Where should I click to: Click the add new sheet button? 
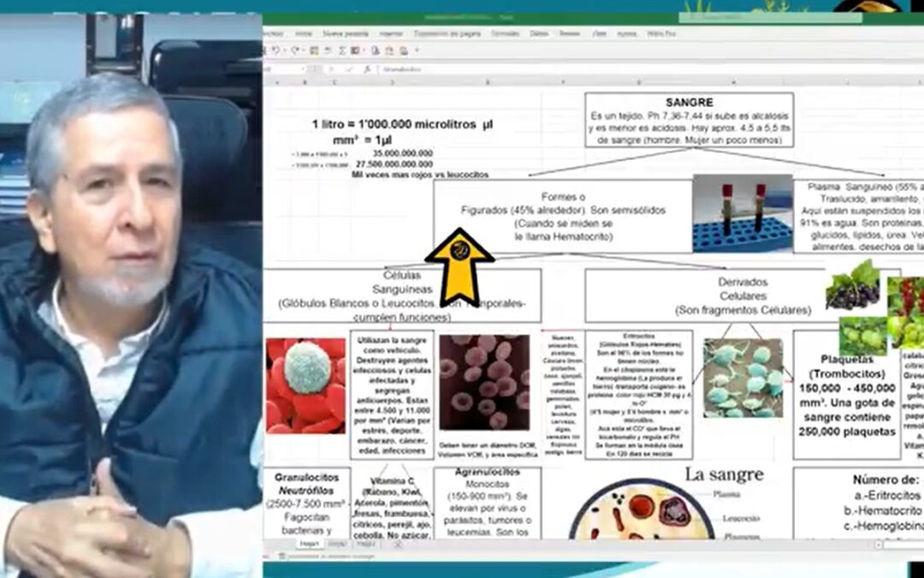(398, 544)
